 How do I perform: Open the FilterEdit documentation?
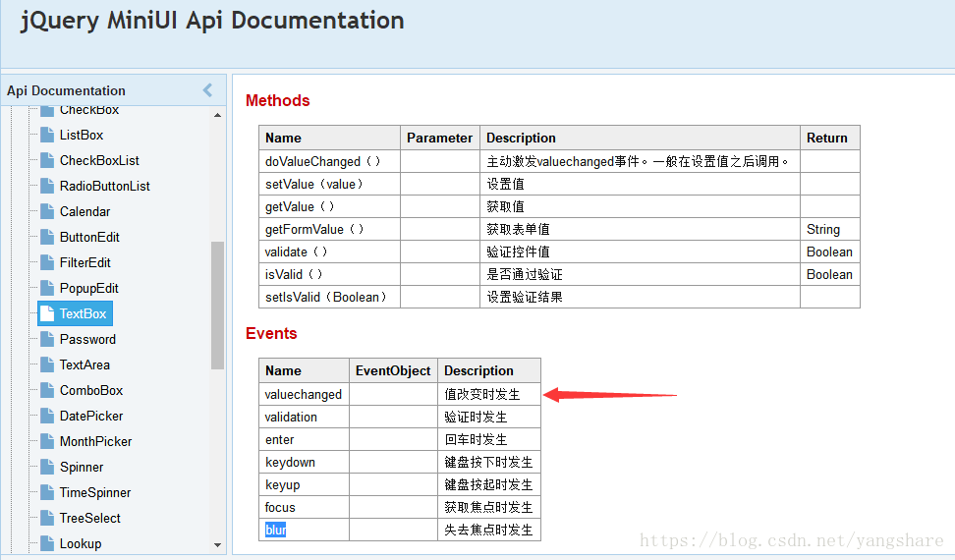85,263
